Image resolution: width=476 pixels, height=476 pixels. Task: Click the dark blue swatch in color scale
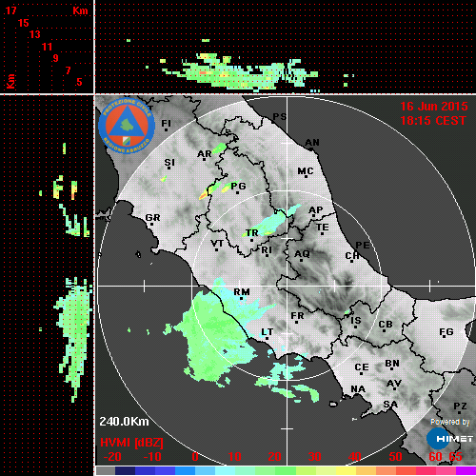tap(125, 470)
